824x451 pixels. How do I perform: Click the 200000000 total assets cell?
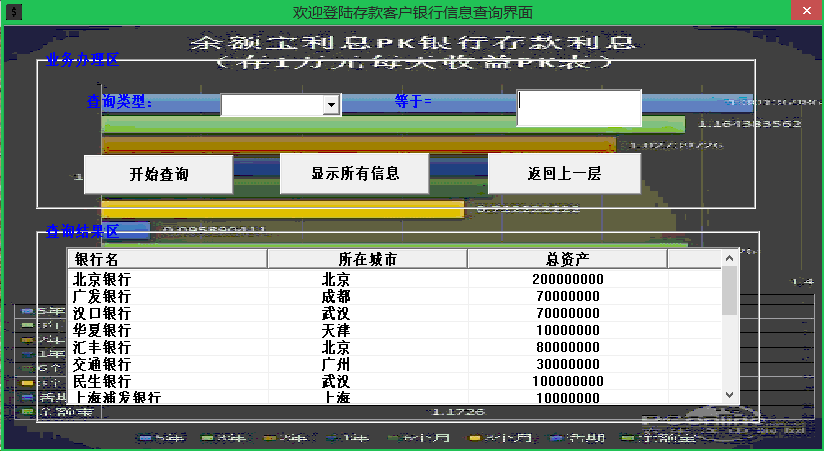pos(568,279)
